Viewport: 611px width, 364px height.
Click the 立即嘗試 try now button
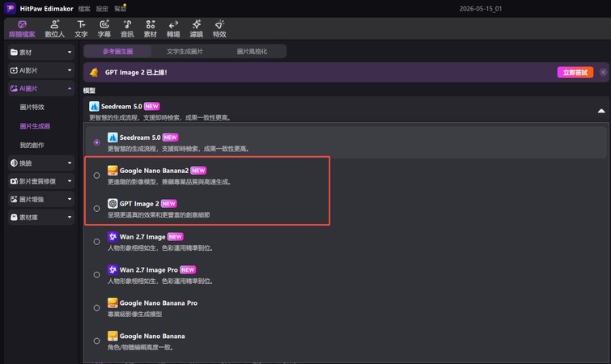coord(575,73)
